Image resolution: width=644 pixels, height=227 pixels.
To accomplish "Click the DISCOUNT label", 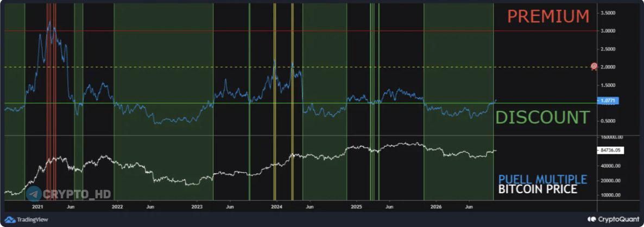I will pyautogui.click(x=543, y=117).
